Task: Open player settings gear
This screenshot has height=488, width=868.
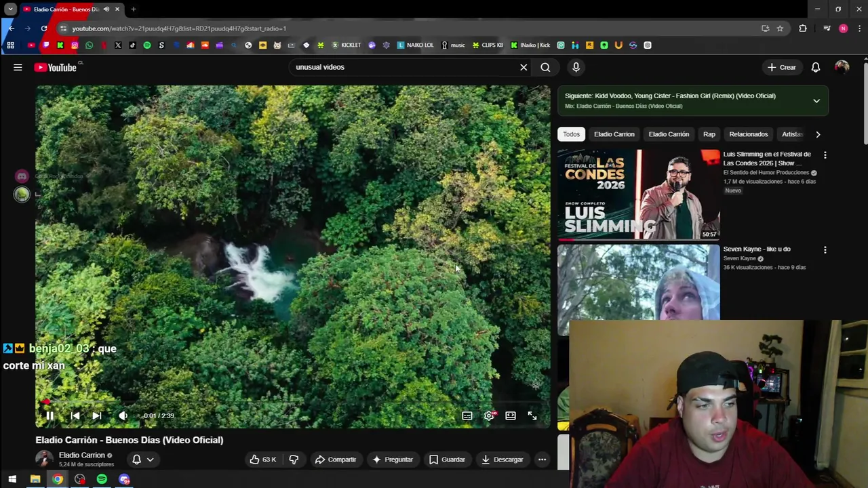Action: [x=489, y=415]
